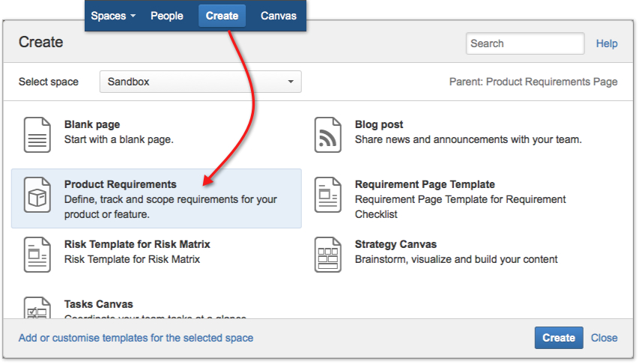Screen dimensions: 639x364
Task: Focus the Search templates input field
Action: pyautogui.click(x=524, y=43)
